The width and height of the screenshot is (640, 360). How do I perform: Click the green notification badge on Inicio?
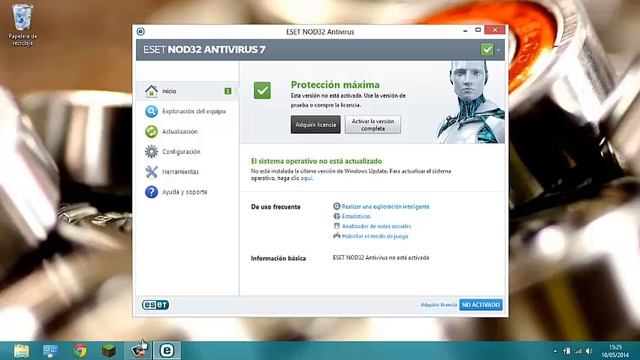point(228,91)
